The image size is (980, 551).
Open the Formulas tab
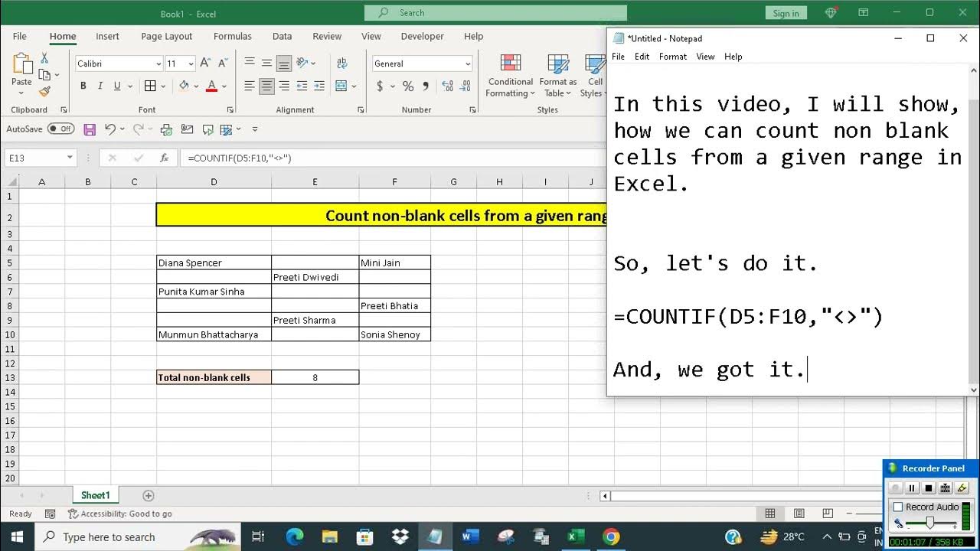point(233,36)
